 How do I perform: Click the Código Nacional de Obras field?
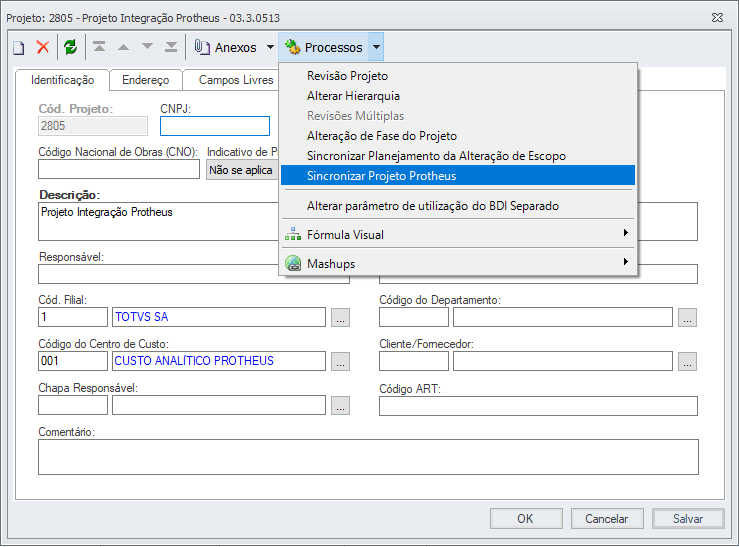pos(119,170)
